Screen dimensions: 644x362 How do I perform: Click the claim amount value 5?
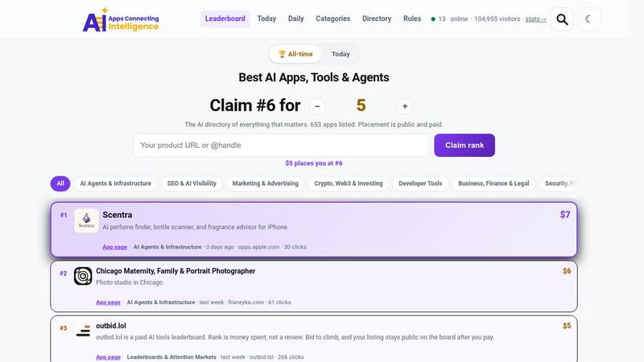[x=361, y=105]
